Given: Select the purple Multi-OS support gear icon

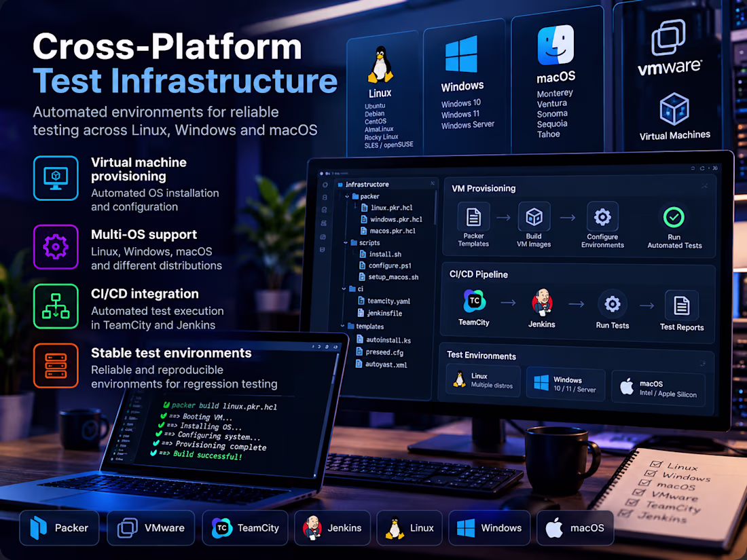Looking at the screenshot, I should pos(56,246).
